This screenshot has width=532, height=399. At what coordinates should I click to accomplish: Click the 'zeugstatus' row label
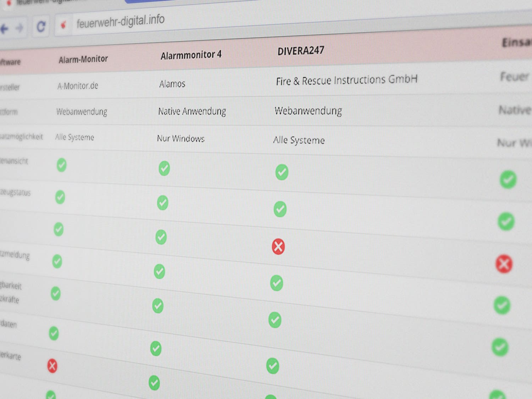(15, 193)
